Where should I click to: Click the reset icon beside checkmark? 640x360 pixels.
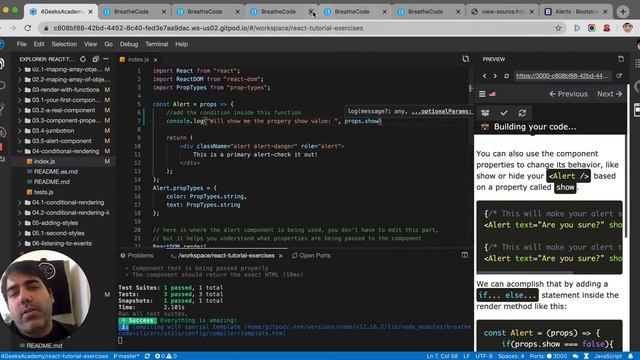(x=522, y=113)
